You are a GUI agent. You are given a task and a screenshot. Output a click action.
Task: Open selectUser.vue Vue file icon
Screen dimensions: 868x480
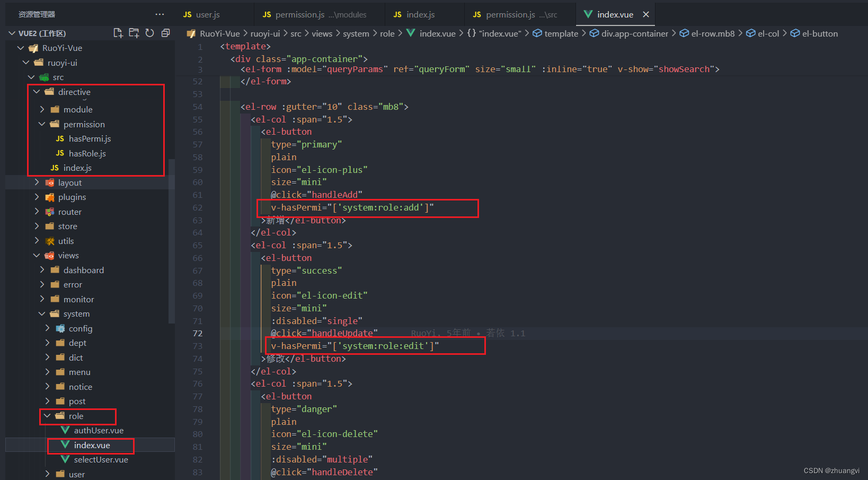[x=65, y=459]
